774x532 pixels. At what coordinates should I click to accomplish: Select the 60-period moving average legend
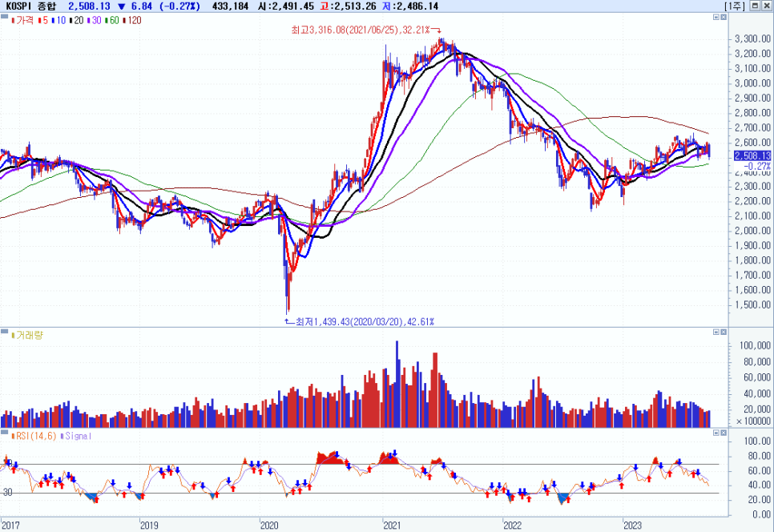coord(112,20)
